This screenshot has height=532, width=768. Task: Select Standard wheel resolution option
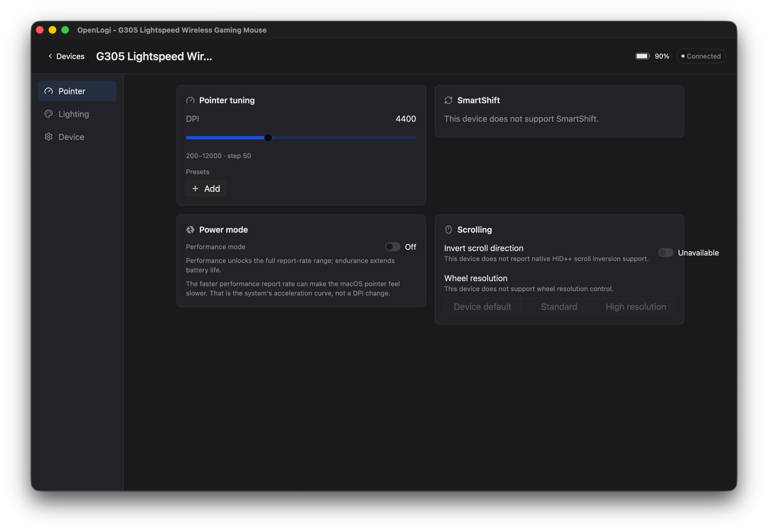559,307
